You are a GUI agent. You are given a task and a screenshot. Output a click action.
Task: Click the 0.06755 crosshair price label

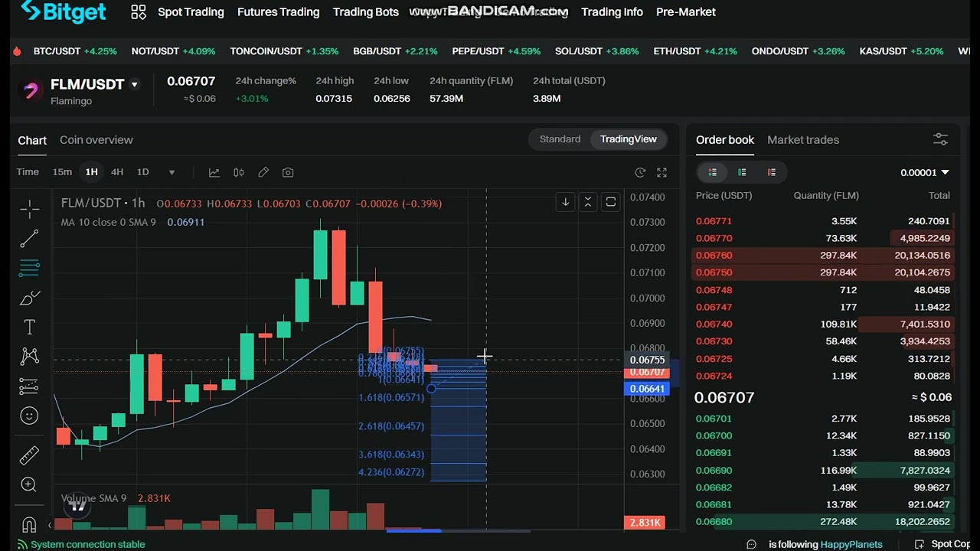647,360
